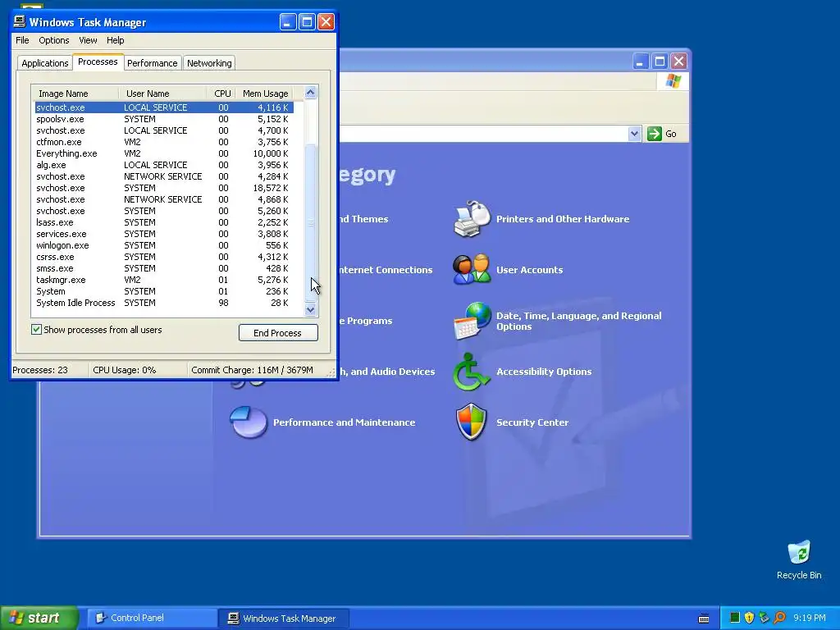Sort by User Name column header
This screenshot has height=630, width=840.
point(162,94)
